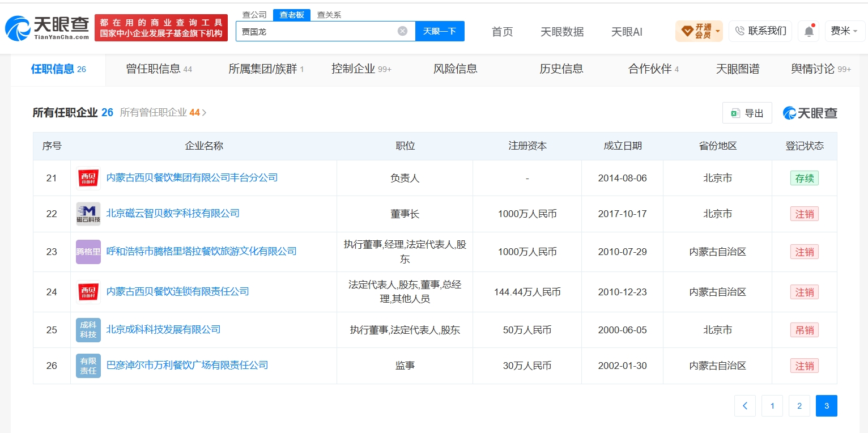Click the TianYanCha logo in the header
This screenshot has height=433, width=868.
(x=48, y=28)
